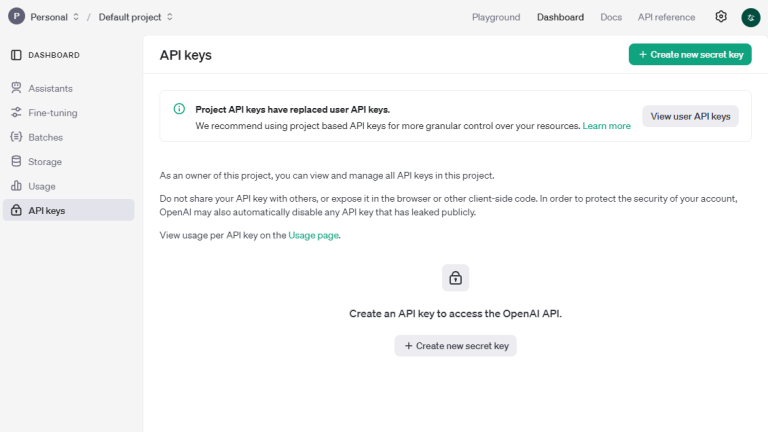Viewport: 768px width, 432px height.
Task: Click the green user avatar icon
Action: click(x=751, y=17)
